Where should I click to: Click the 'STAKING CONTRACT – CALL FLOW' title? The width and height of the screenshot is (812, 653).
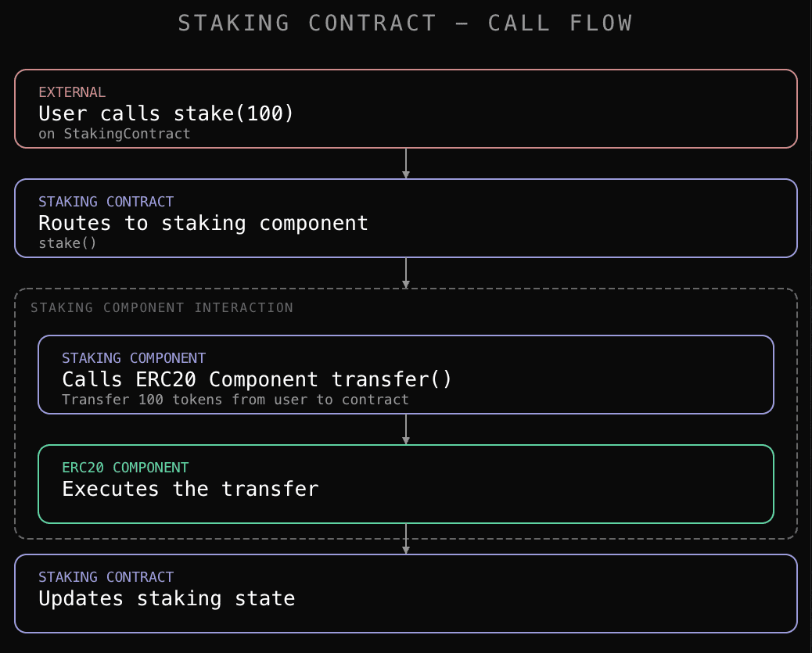point(405,23)
